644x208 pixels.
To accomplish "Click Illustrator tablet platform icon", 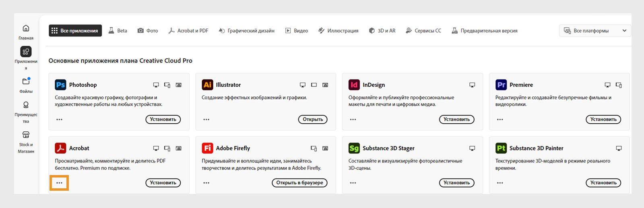I will pos(314,85).
